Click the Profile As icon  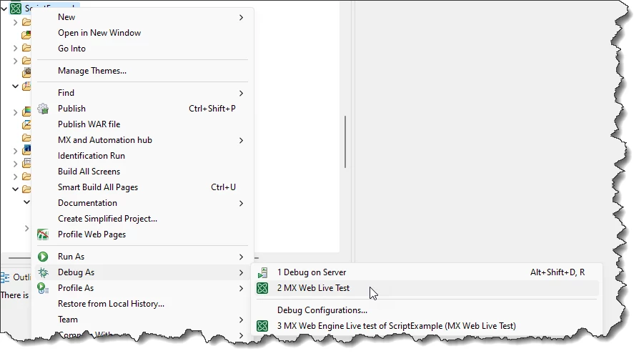43,288
